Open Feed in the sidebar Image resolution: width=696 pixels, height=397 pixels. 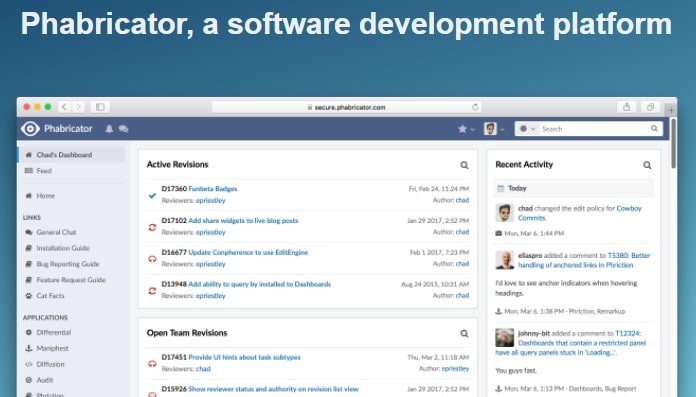point(44,171)
